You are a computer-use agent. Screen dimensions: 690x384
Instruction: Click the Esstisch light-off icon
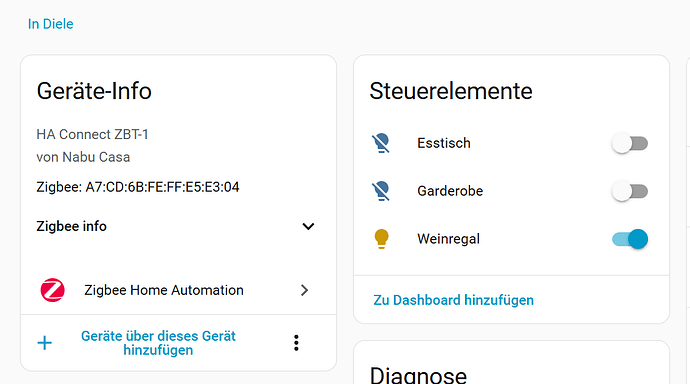[x=381, y=143]
